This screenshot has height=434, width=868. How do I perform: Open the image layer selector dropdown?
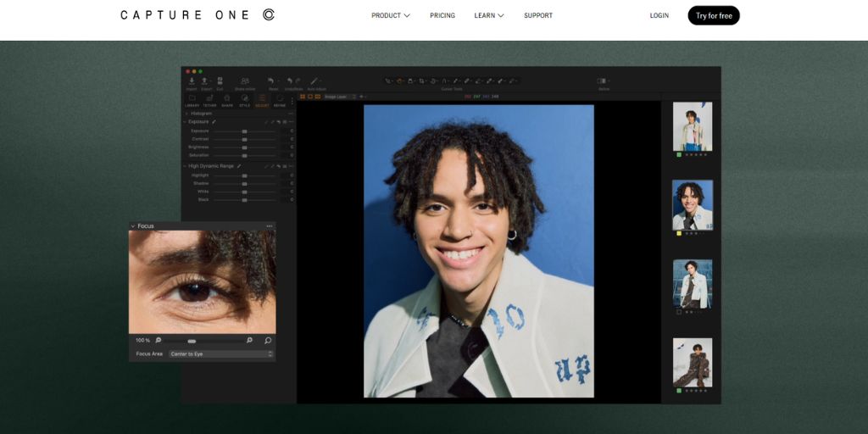(339, 97)
